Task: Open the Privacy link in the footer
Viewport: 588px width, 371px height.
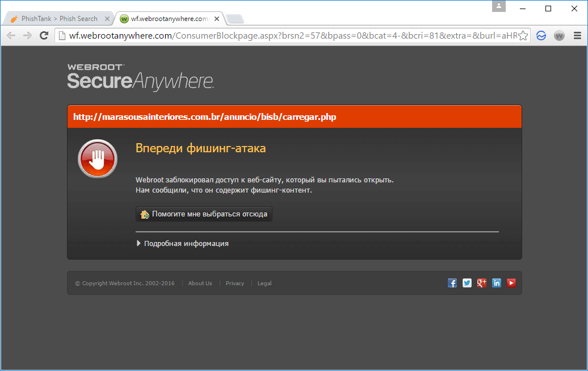Action: tap(234, 283)
